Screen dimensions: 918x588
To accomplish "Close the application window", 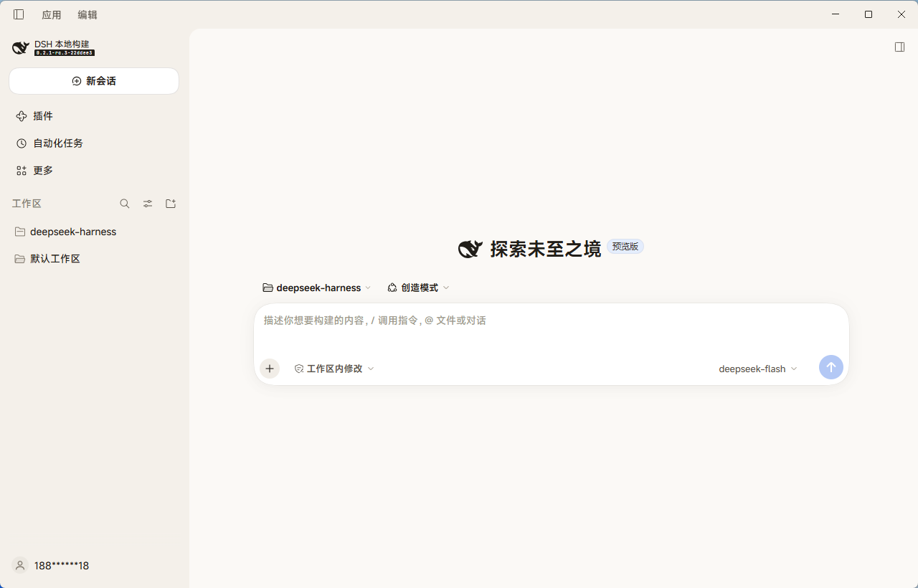I will click(902, 14).
